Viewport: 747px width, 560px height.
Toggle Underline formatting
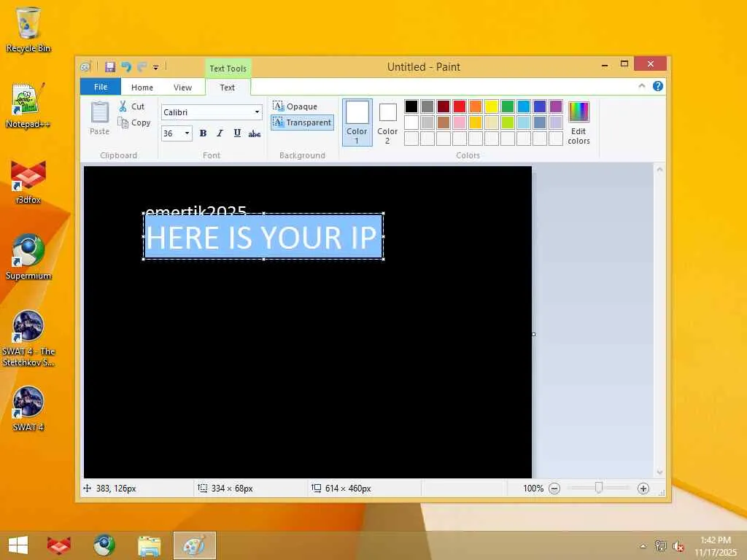click(x=237, y=133)
